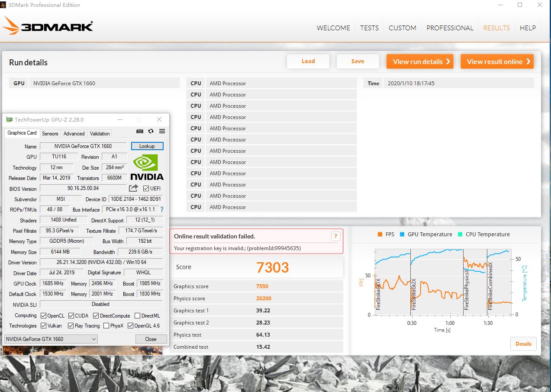551x392 pixels.
Task: Click the Load button
Action: [x=308, y=61]
